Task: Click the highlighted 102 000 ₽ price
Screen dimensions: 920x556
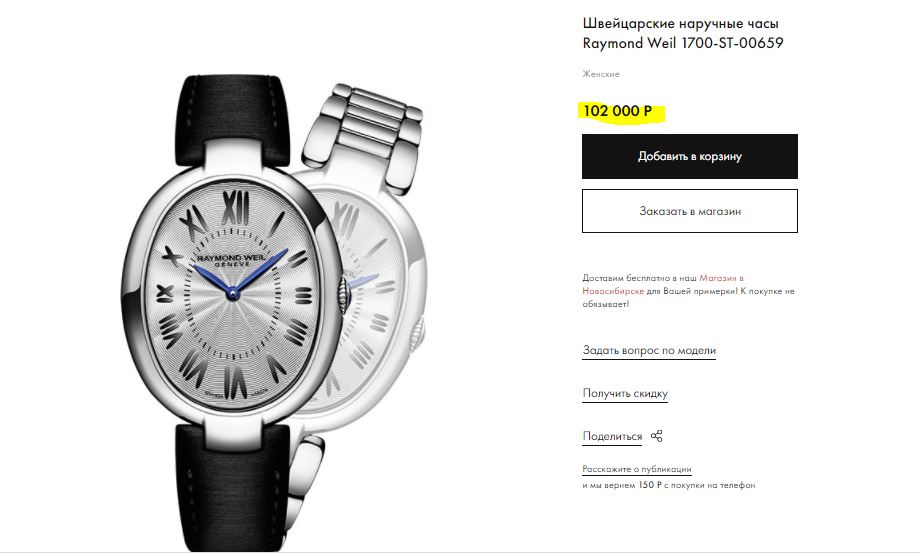Action: coord(618,111)
